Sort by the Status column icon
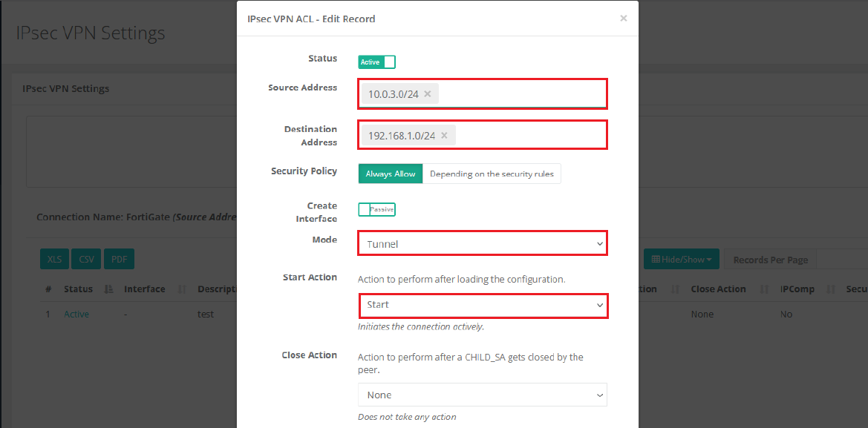Image resolution: width=868 pixels, height=428 pixels. click(x=108, y=289)
